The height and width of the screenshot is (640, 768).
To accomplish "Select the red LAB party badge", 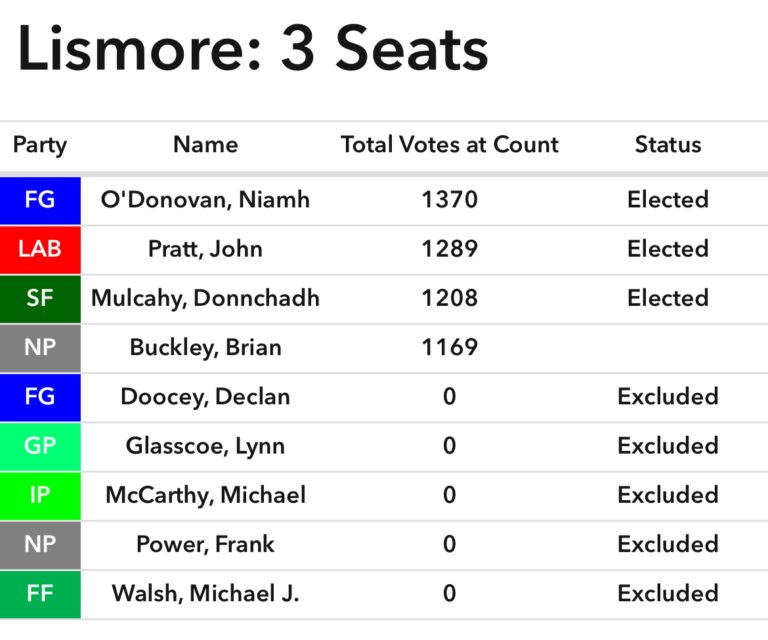I will (x=40, y=249).
